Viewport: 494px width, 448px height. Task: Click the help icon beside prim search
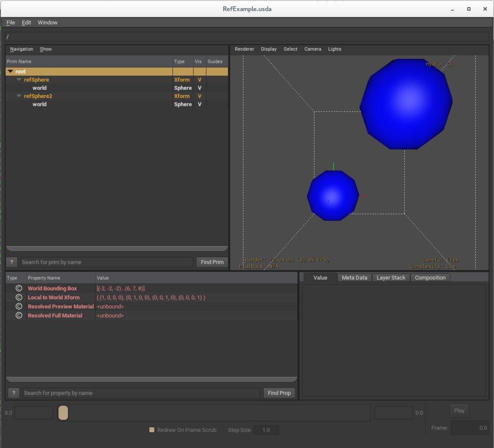point(12,262)
